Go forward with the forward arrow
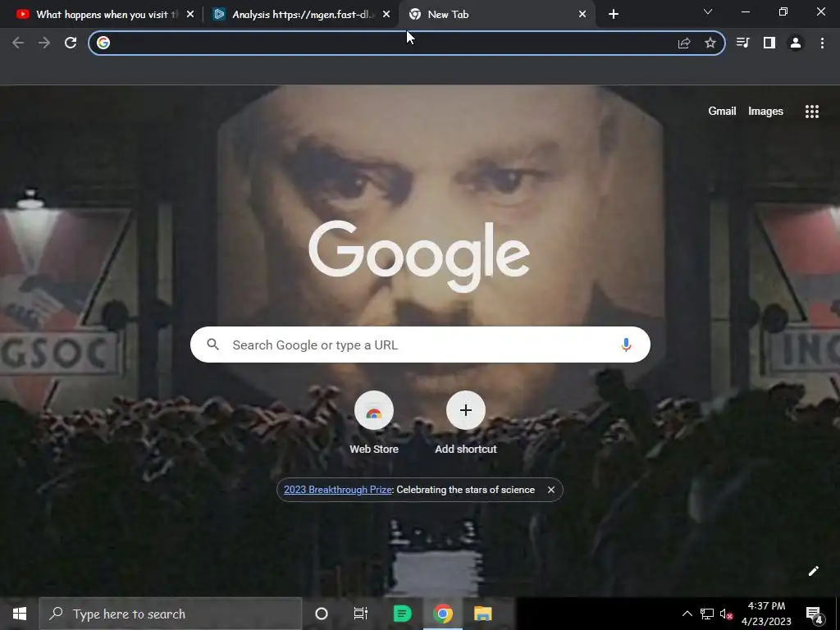 click(x=44, y=43)
